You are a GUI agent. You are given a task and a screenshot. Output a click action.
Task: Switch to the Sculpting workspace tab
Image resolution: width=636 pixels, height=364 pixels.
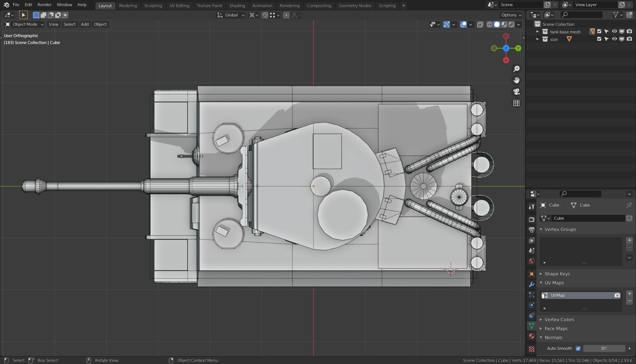point(153,6)
